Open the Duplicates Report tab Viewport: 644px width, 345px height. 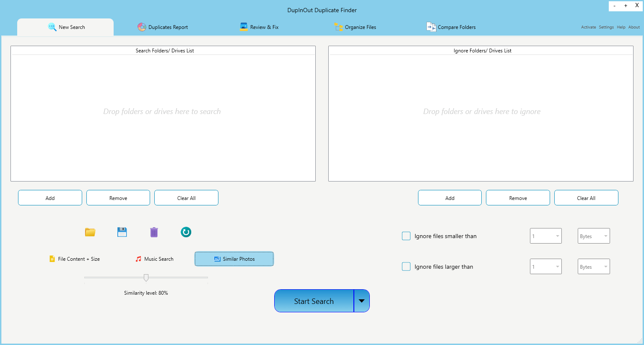tap(163, 27)
